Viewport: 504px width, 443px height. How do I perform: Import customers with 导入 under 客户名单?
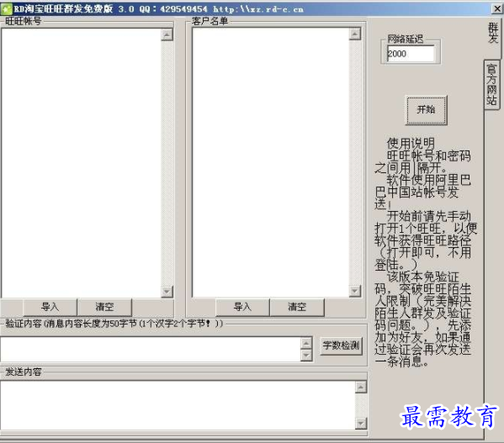click(x=242, y=307)
